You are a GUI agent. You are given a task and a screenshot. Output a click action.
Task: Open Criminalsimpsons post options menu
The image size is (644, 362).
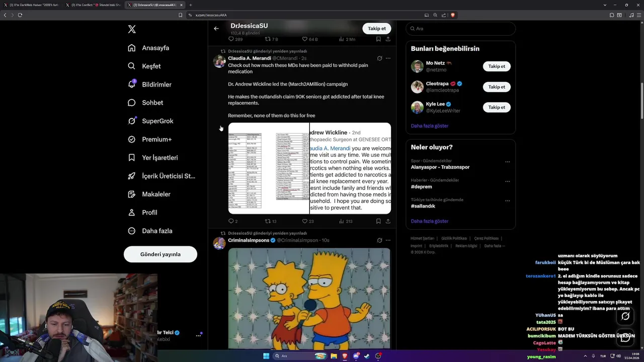(388, 240)
